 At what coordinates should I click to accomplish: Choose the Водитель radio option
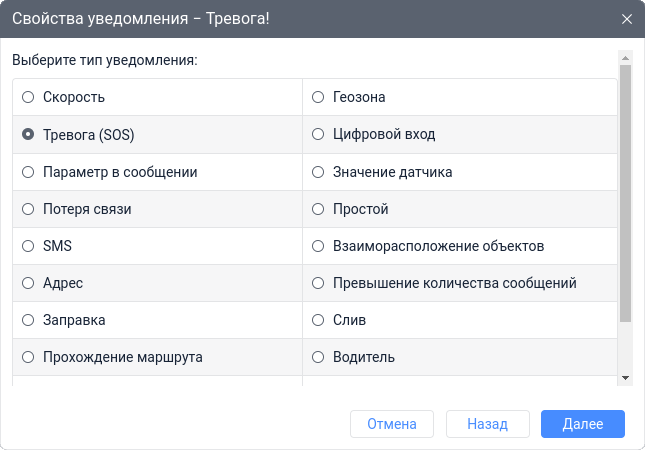(x=318, y=357)
